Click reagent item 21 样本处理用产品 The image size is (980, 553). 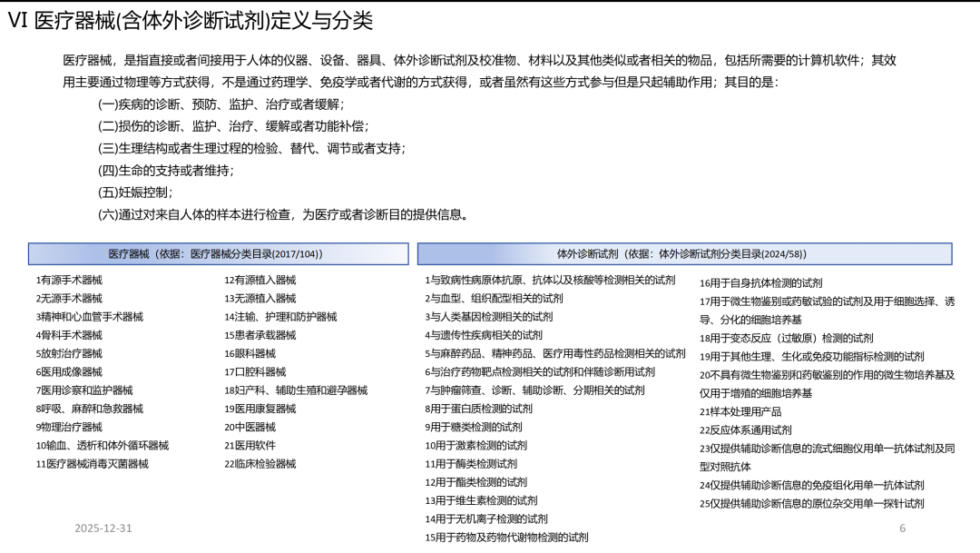tap(740, 411)
